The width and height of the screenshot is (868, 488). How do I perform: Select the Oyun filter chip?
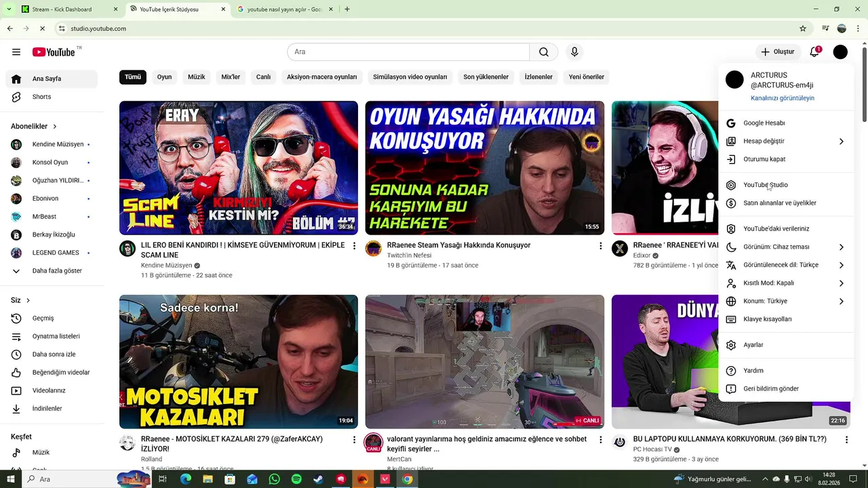[164, 77]
